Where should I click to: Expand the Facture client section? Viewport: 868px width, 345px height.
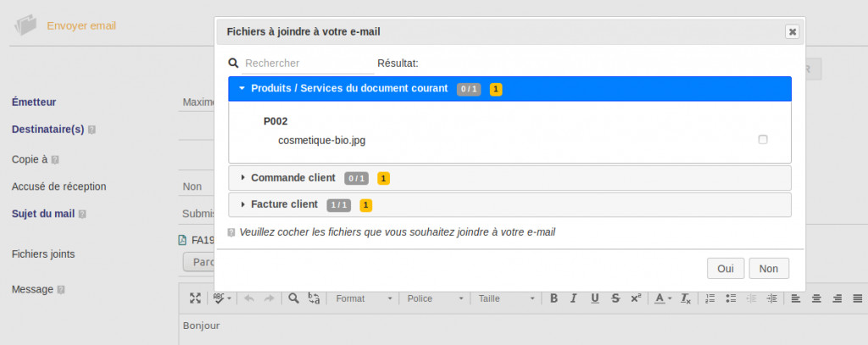click(284, 204)
